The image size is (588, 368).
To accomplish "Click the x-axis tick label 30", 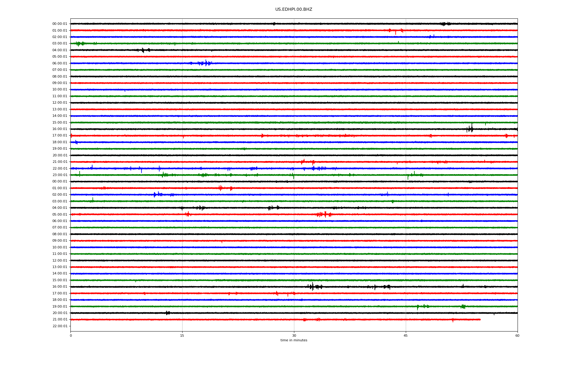I will pyautogui.click(x=294, y=335).
